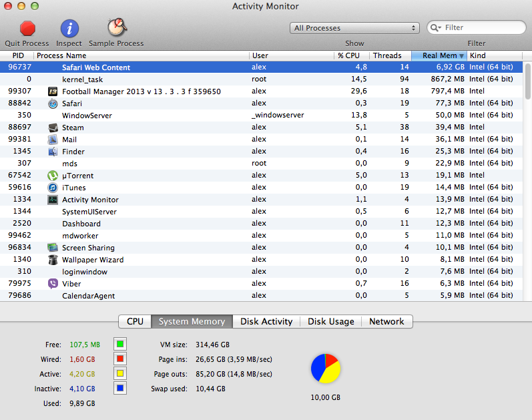Select the Dashboard process row

261,224
